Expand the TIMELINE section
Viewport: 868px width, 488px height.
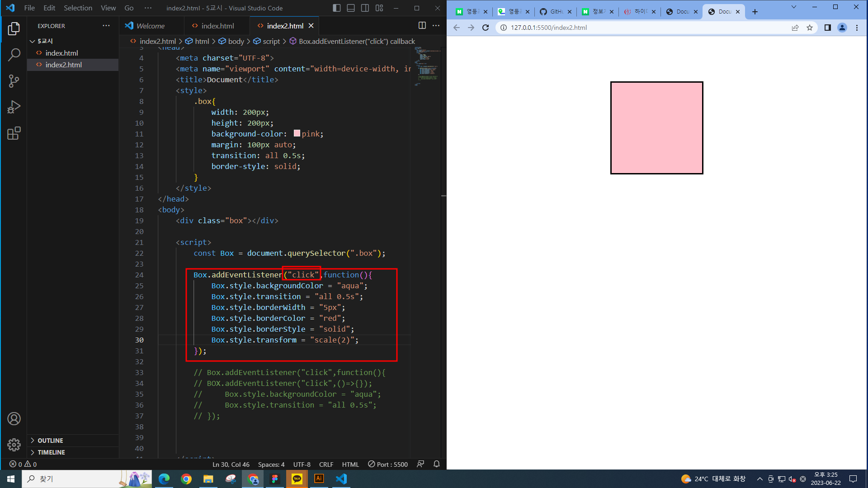tap(51, 452)
